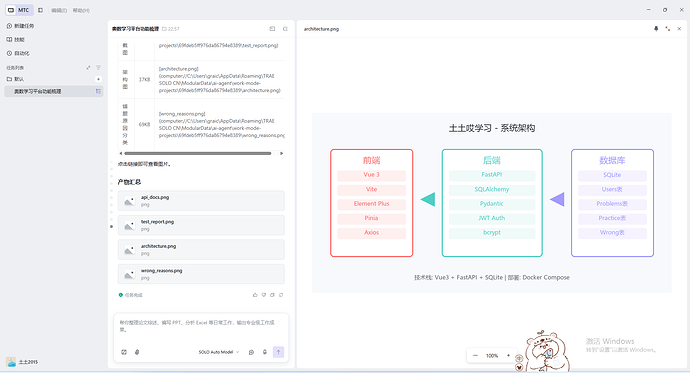Click the filter icon in the task list header
The width and height of the screenshot is (690, 373).
[x=98, y=68]
